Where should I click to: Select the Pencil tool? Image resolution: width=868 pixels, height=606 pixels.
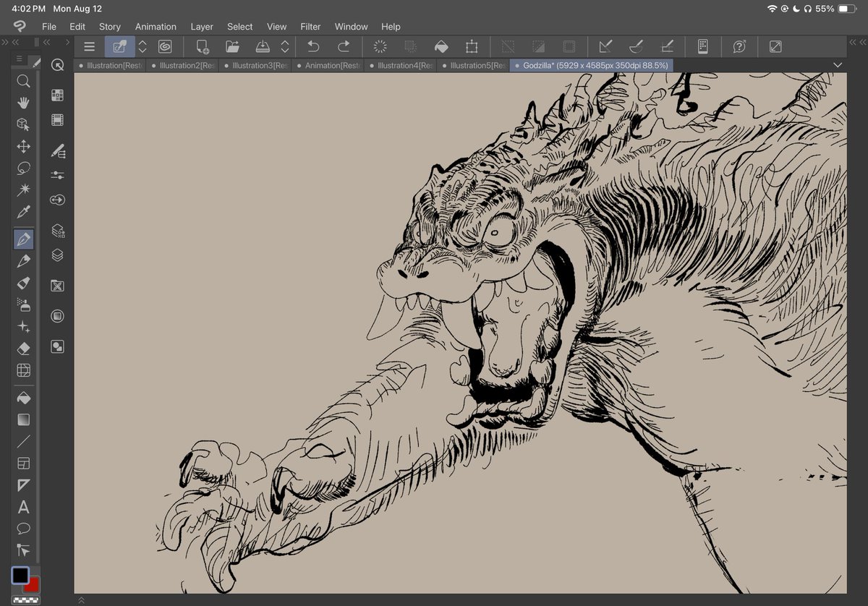pos(23,261)
